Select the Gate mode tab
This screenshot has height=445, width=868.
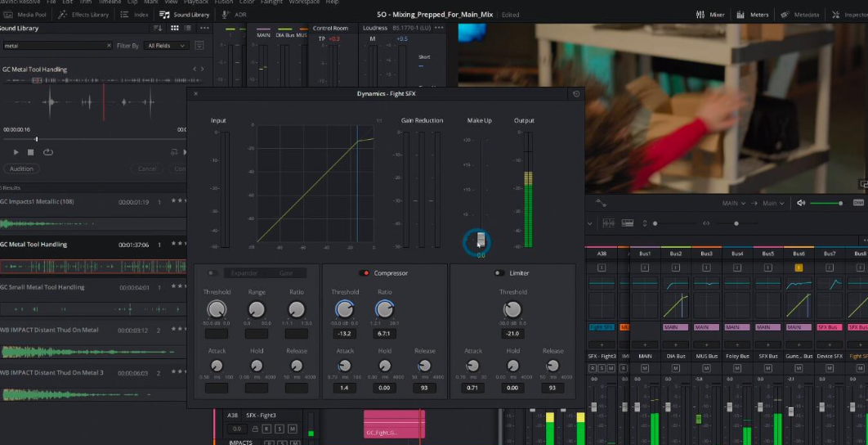pyautogui.click(x=285, y=273)
